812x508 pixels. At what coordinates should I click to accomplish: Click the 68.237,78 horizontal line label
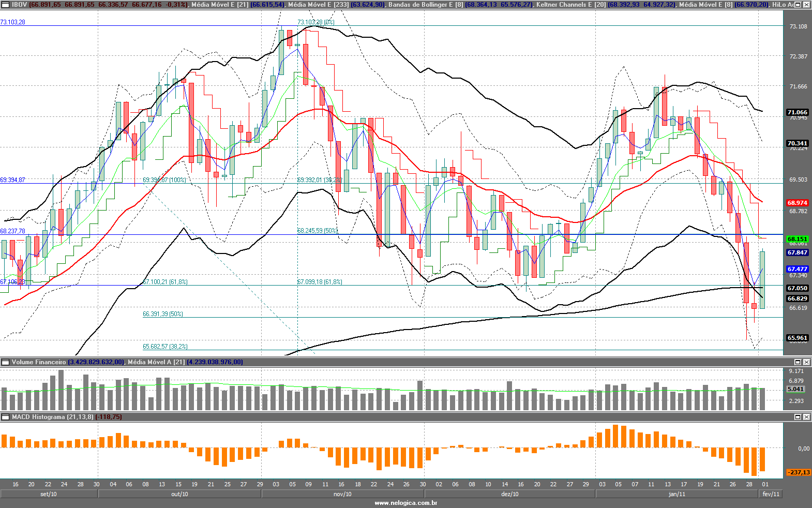[12, 231]
